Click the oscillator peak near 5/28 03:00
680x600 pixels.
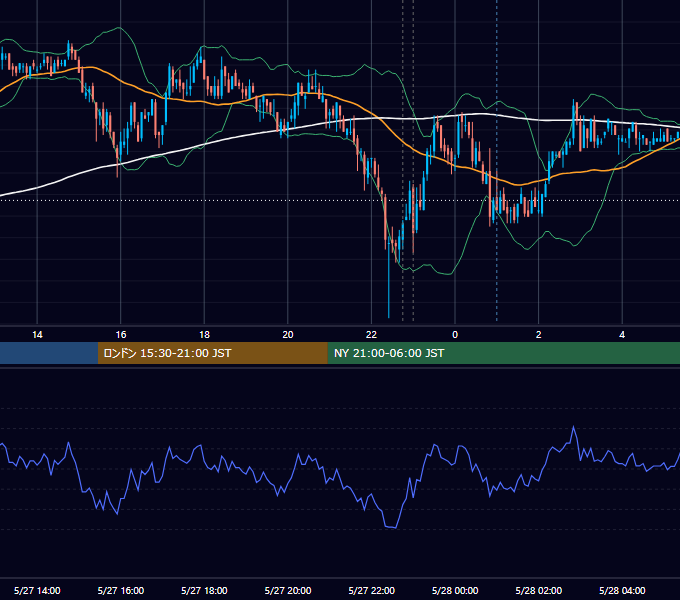coord(574,427)
